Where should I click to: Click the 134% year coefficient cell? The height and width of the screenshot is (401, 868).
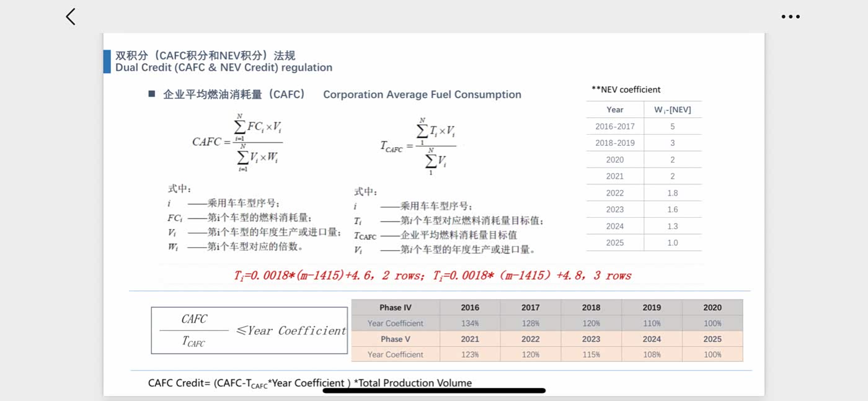pyautogui.click(x=469, y=323)
